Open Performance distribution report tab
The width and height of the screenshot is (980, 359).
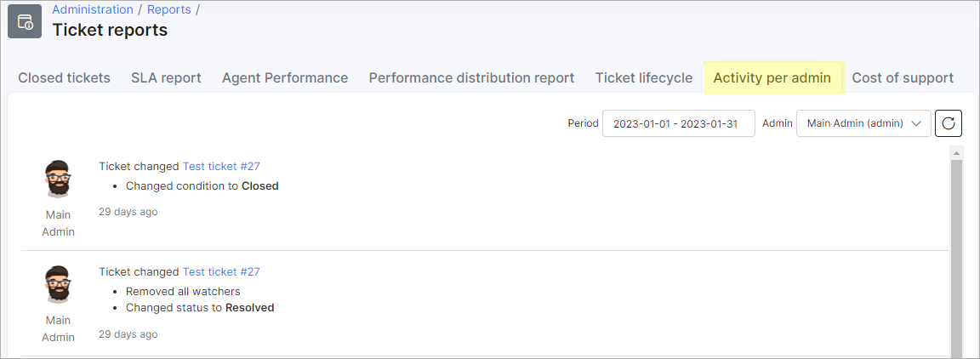tap(472, 78)
